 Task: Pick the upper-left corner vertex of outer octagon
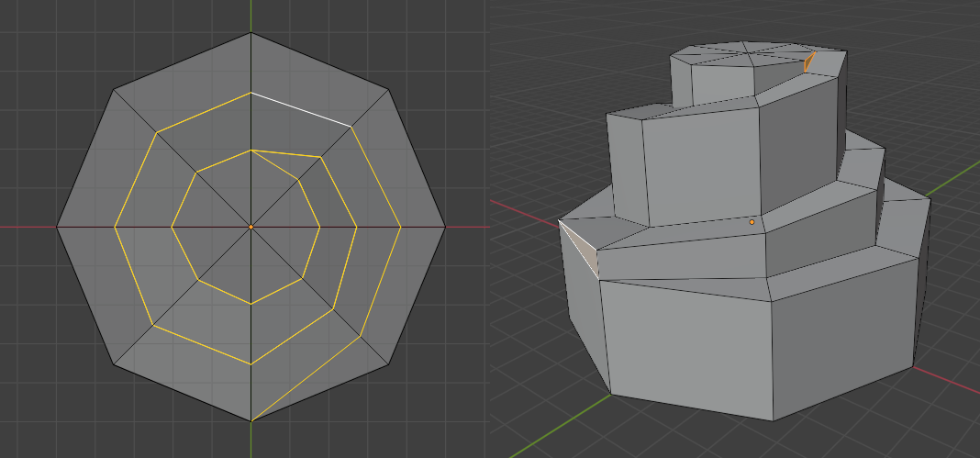[114, 90]
